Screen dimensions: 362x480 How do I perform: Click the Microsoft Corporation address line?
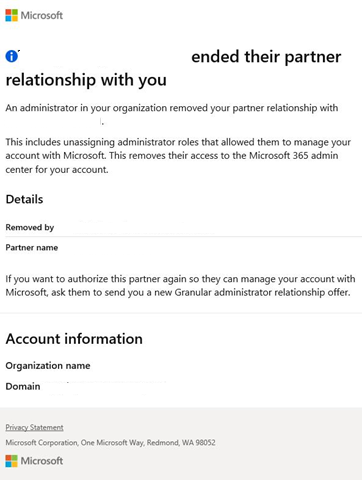click(x=110, y=443)
